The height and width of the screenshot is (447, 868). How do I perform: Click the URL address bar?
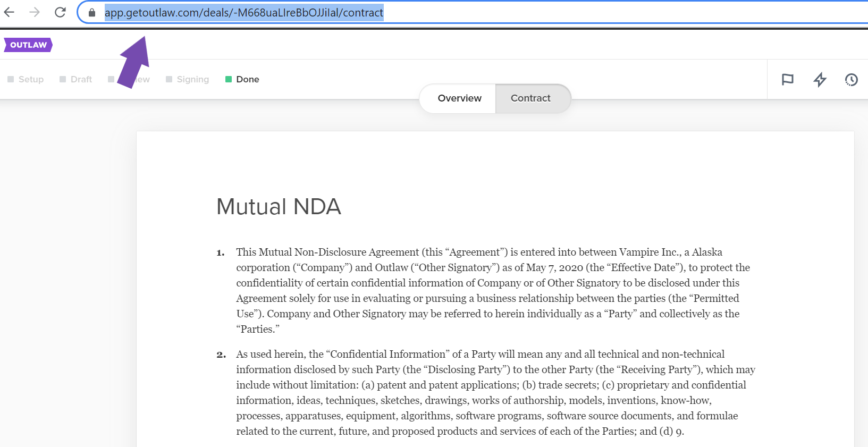tap(473, 12)
